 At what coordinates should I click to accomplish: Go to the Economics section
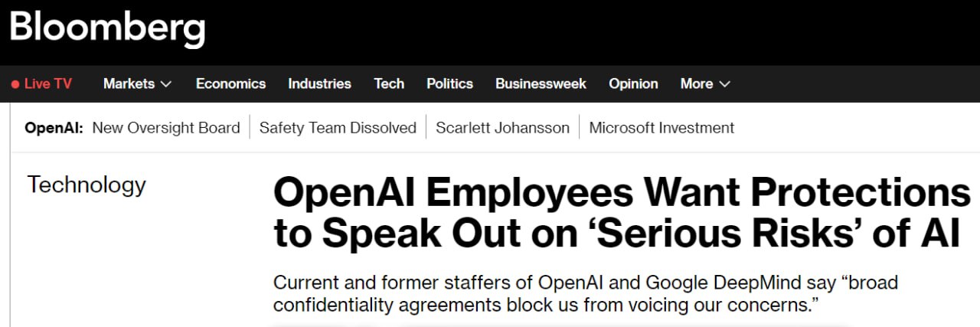click(x=230, y=84)
